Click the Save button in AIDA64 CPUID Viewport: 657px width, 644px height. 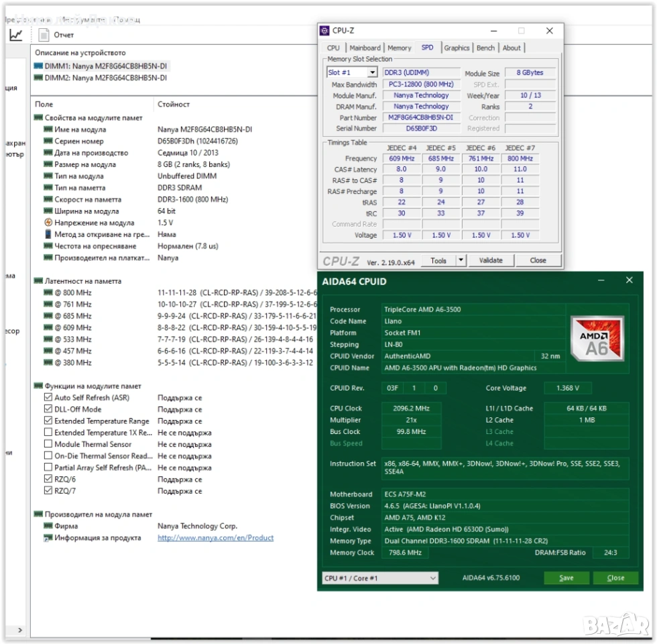pos(566,578)
